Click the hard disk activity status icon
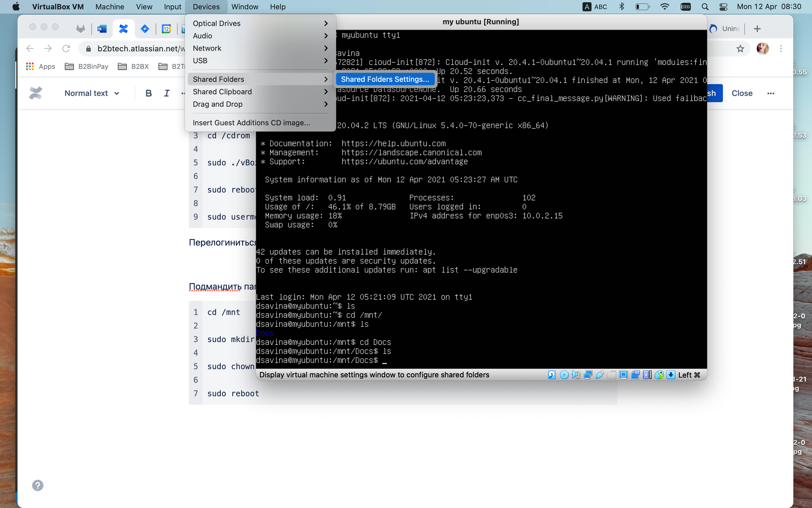This screenshot has height=508, width=812. point(552,375)
